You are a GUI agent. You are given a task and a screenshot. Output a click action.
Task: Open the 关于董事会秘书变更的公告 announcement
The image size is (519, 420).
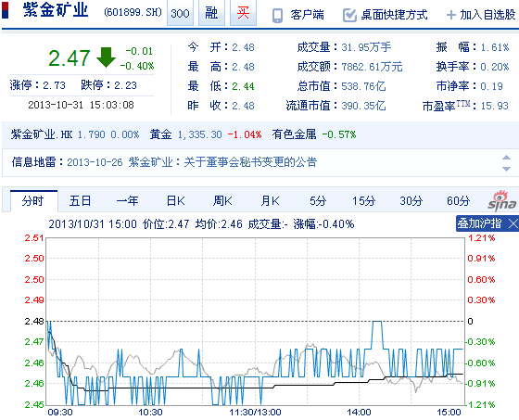[x=250, y=162]
